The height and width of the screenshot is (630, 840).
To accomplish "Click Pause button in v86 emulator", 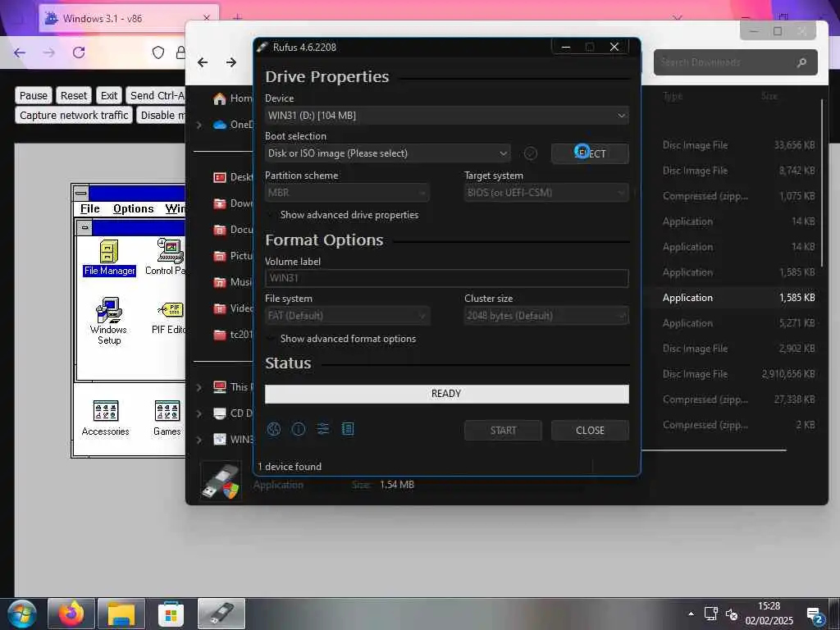I will 34,96.
